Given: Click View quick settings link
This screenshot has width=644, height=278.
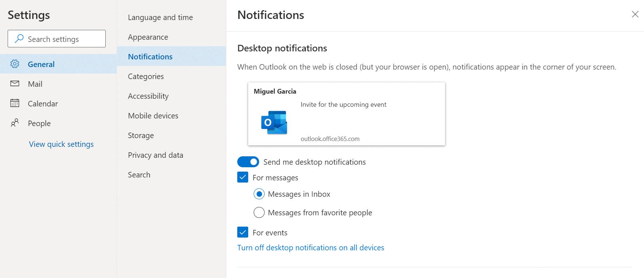Looking at the screenshot, I should (x=61, y=144).
